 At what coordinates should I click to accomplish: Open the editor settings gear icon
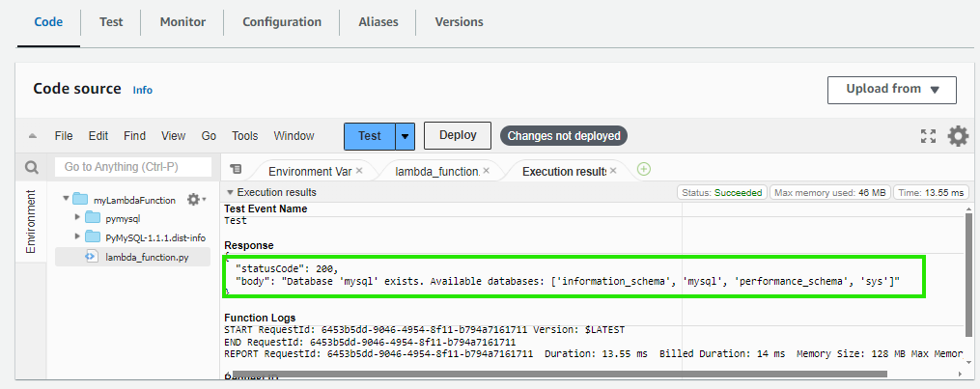(x=958, y=136)
